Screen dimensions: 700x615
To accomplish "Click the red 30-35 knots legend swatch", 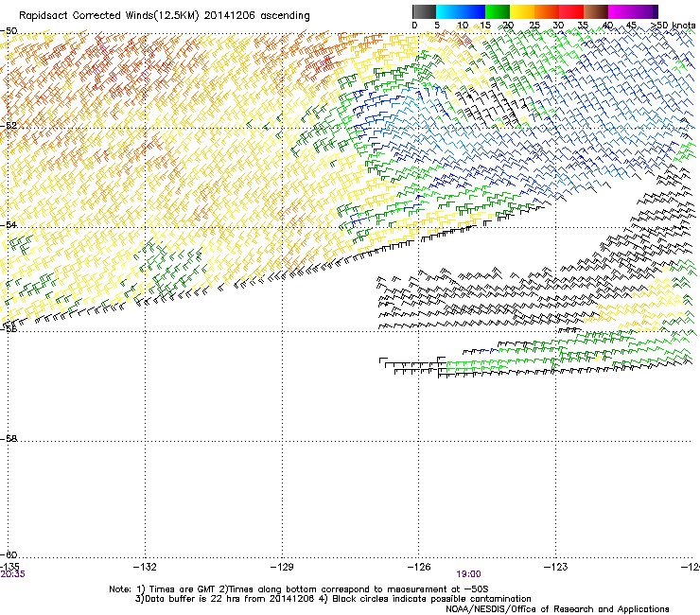I will tap(571, 11).
